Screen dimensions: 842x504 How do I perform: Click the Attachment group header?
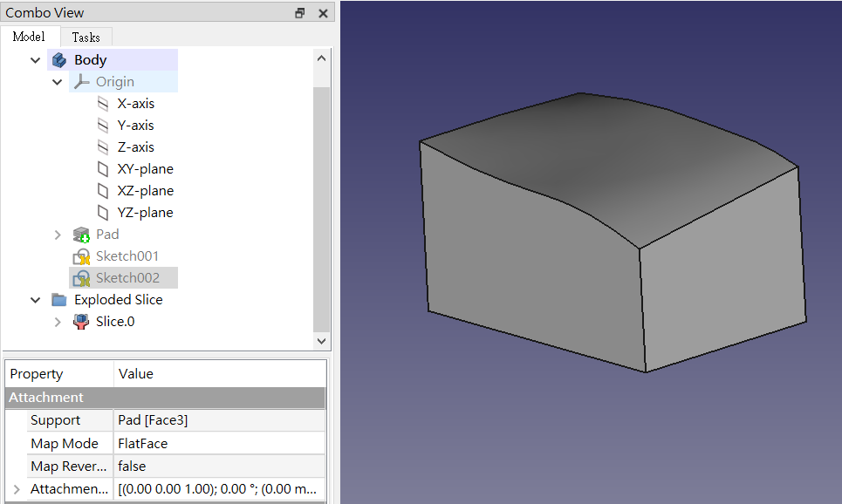(x=166, y=398)
